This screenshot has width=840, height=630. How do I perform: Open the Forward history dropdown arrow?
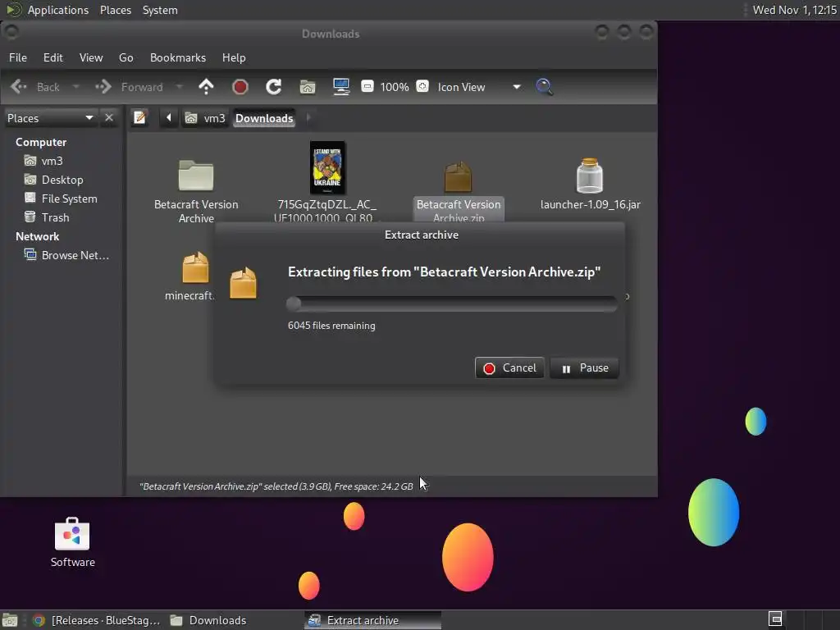(x=180, y=87)
